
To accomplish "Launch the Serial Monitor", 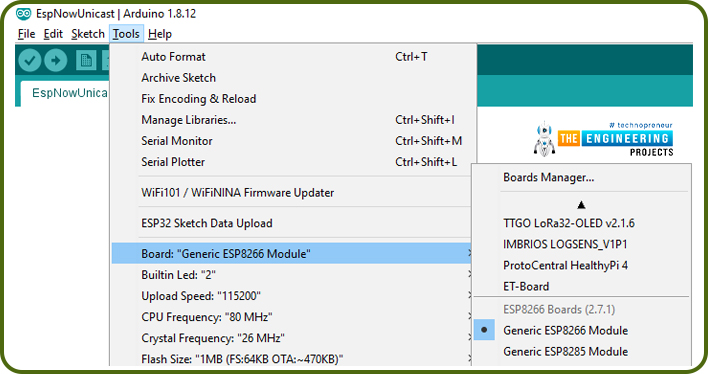I will 294,141.
